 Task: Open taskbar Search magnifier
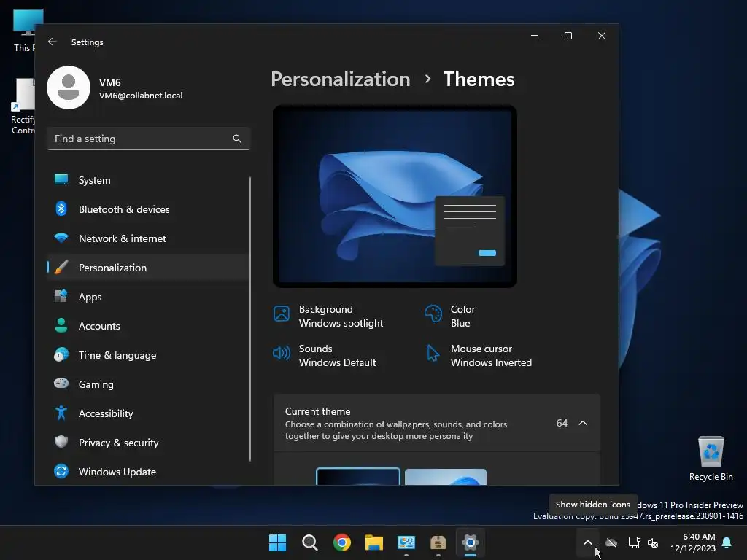tap(309, 542)
